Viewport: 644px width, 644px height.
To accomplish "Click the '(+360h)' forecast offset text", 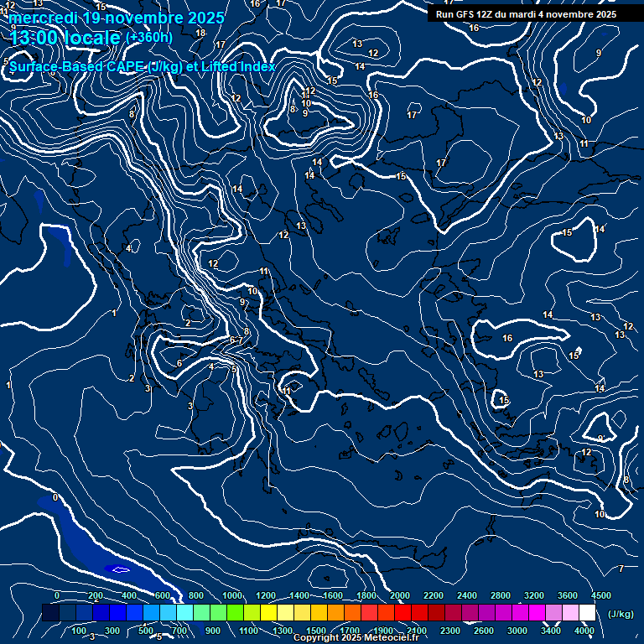I will tap(149, 38).
